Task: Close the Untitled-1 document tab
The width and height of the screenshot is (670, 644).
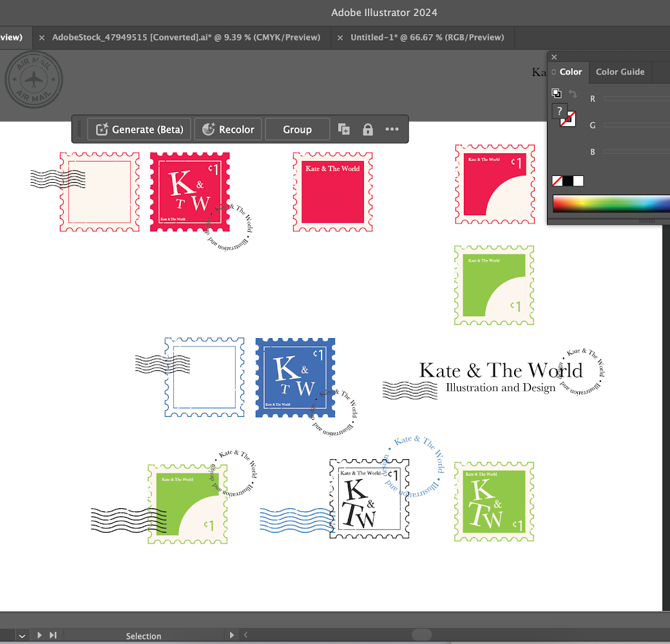Action: [x=340, y=37]
